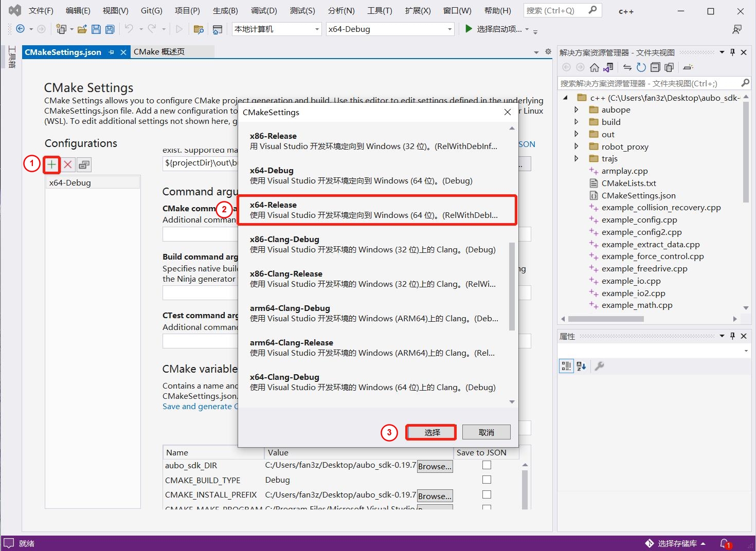
Task: Click Browse for CMAKE_INSTALL_PREFIX
Action: pos(435,496)
